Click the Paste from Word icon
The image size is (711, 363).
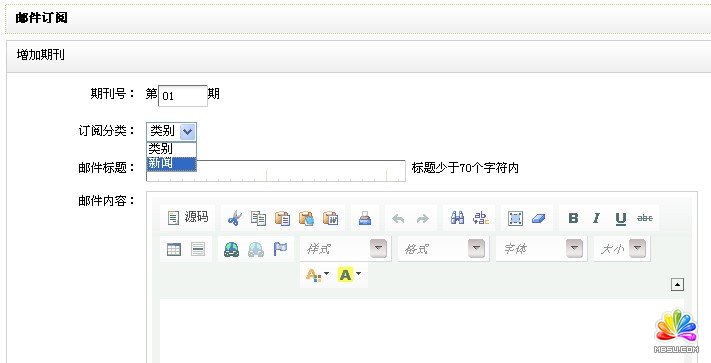click(x=331, y=218)
